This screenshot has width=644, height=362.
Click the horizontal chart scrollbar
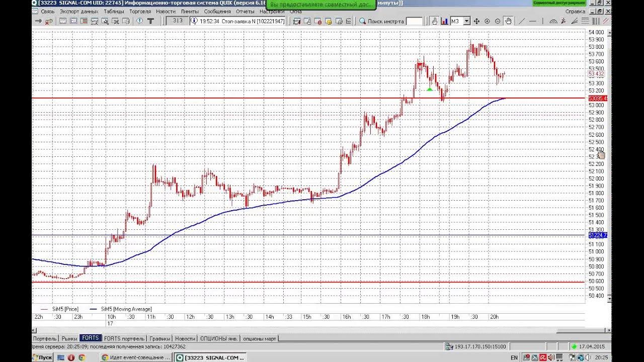321,330
